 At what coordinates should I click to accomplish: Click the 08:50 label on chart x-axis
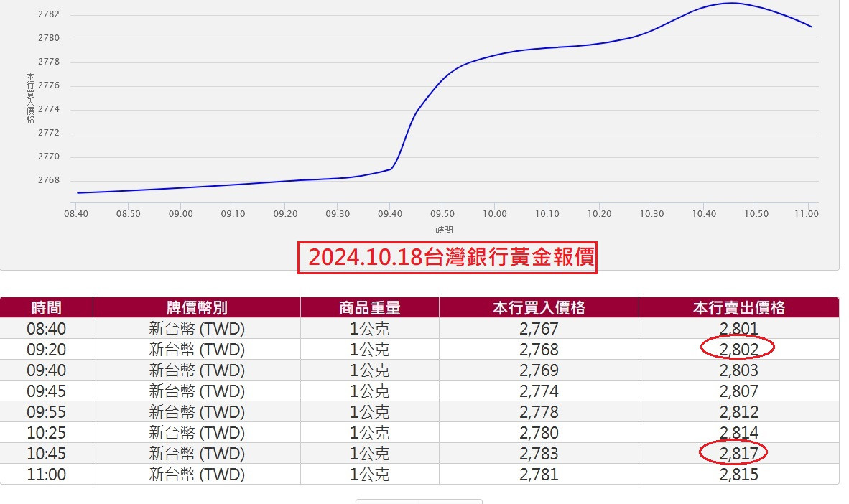pyautogui.click(x=129, y=214)
